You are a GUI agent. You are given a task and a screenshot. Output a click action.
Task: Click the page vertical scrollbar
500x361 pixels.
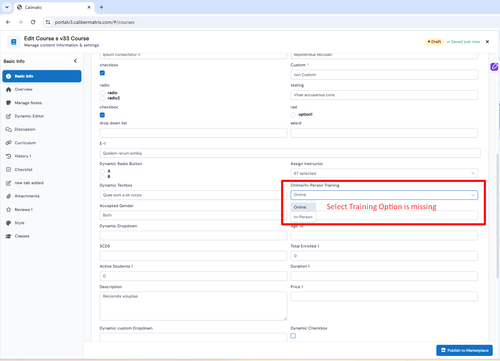coord(497,217)
